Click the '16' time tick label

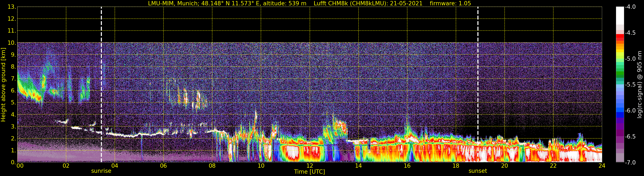point(407,166)
